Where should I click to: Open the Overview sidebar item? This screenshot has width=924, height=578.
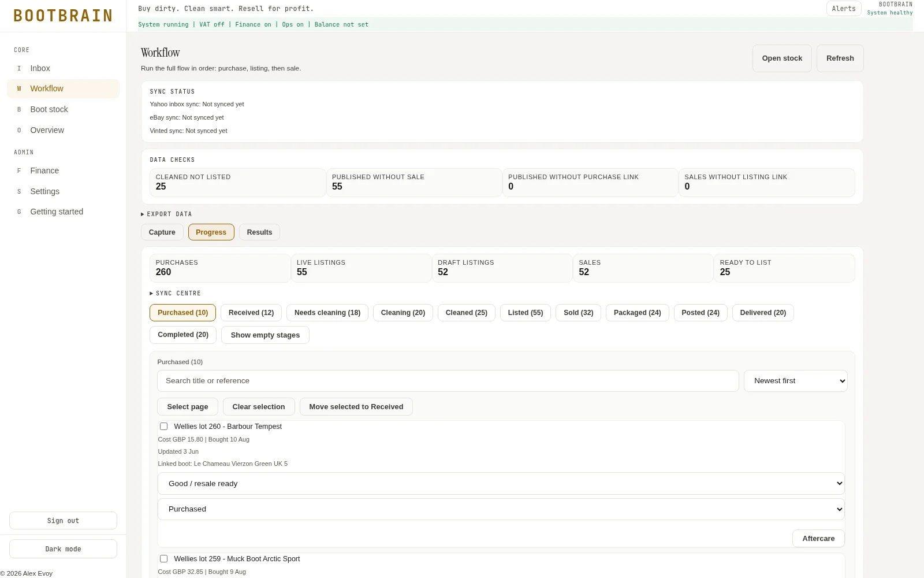tap(63, 130)
